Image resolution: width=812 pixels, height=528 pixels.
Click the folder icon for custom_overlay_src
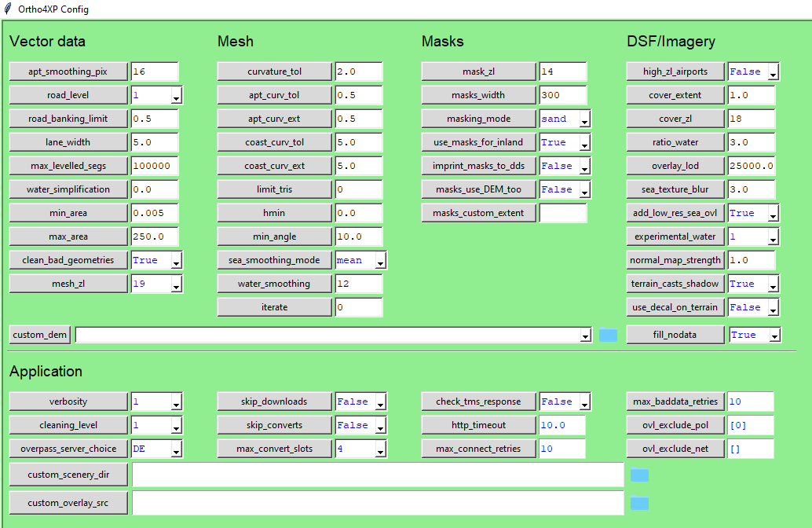click(639, 503)
